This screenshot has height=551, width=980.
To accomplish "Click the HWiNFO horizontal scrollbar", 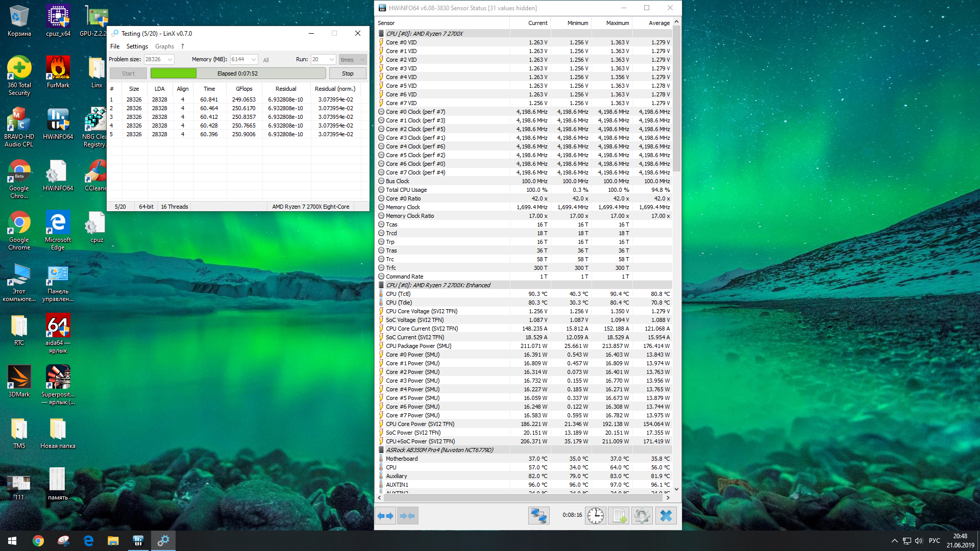I will click(x=523, y=497).
